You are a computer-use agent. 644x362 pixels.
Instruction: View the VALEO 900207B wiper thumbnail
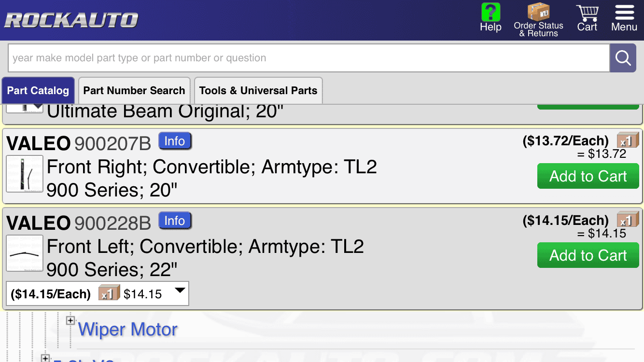coord(25,174)
